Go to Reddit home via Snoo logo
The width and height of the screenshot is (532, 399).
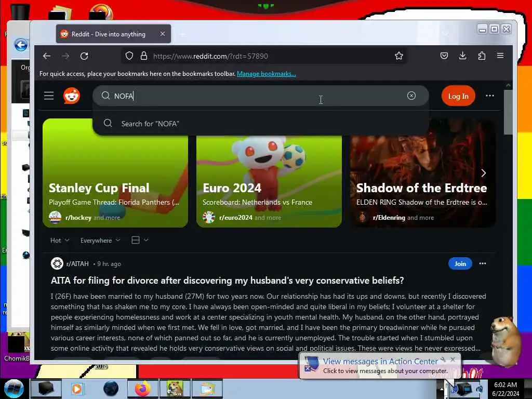click(72, 96)
